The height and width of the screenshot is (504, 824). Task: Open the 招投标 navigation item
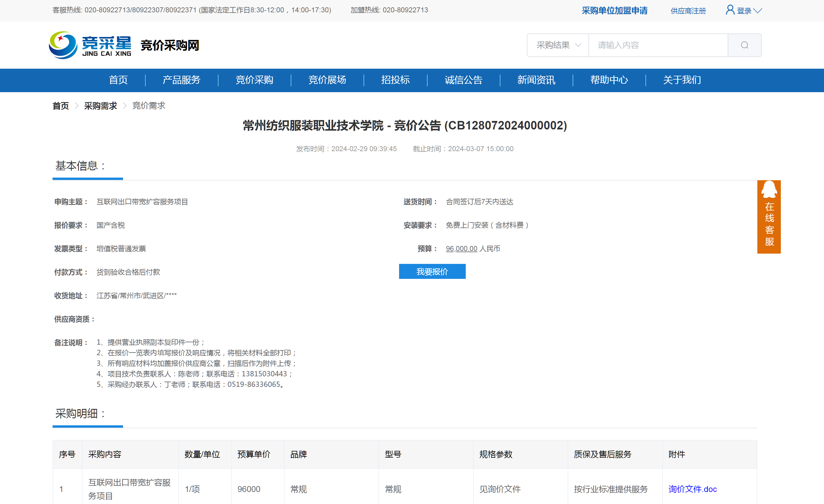[x=395, y=80]
